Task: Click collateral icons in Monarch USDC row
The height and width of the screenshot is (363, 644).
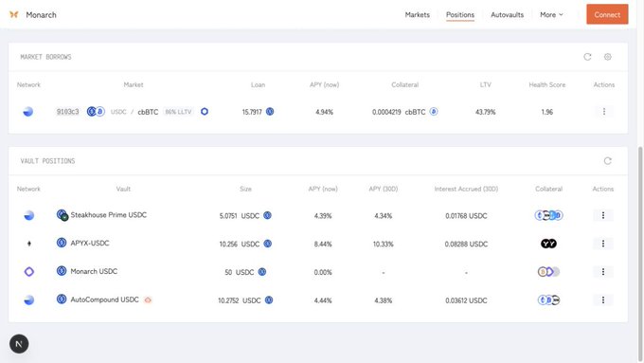Action: 548,272
